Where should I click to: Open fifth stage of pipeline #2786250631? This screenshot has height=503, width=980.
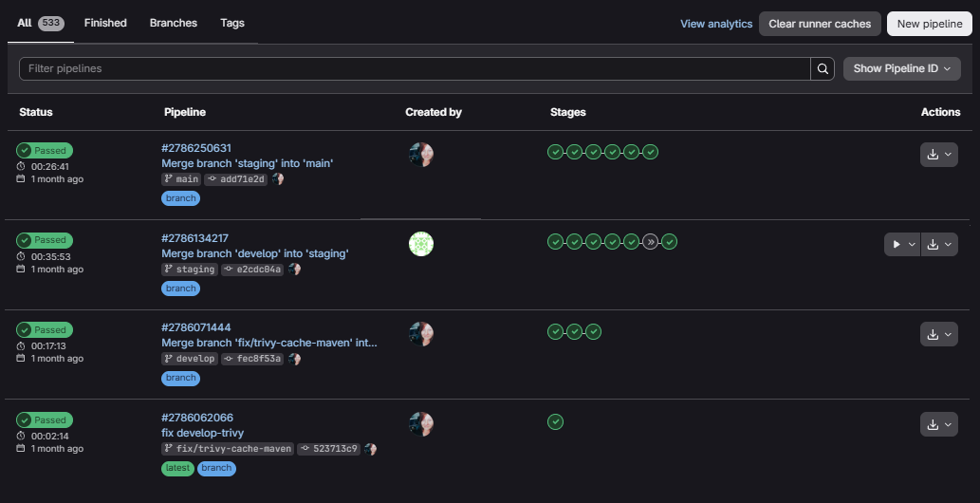631,152
